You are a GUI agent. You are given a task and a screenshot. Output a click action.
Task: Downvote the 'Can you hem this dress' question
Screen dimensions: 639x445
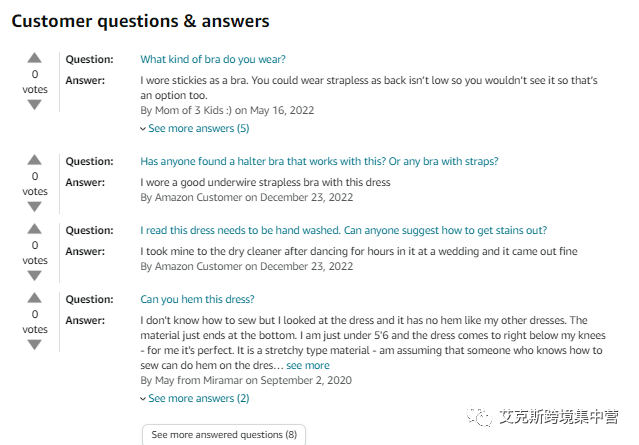[x=35, y=344]
